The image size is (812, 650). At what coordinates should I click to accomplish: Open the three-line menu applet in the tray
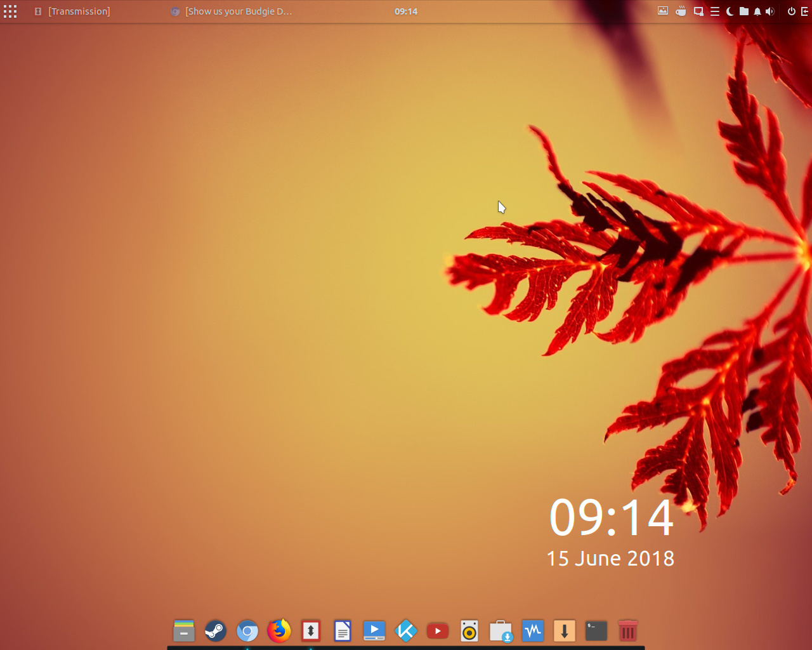715,11
